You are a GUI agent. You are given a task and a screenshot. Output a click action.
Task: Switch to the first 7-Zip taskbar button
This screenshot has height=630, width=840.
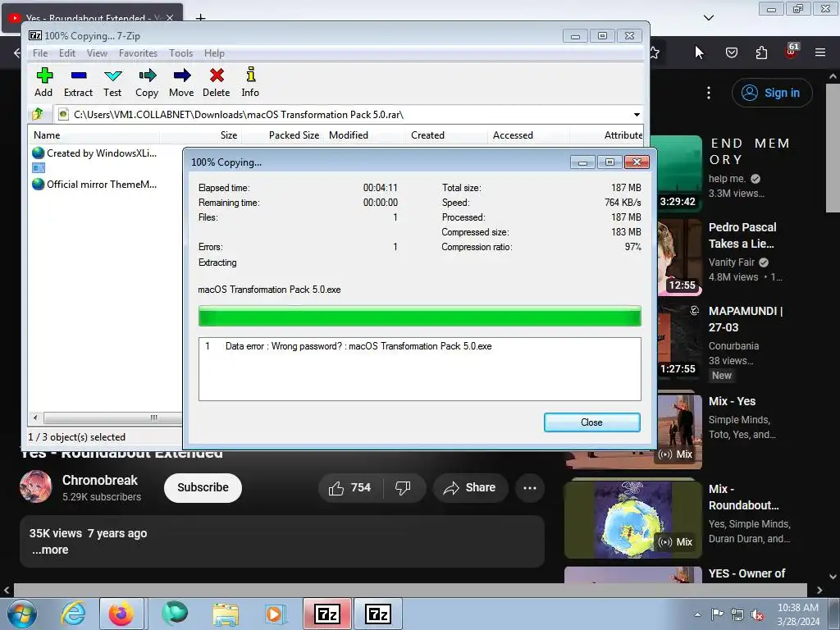[327, 614]
